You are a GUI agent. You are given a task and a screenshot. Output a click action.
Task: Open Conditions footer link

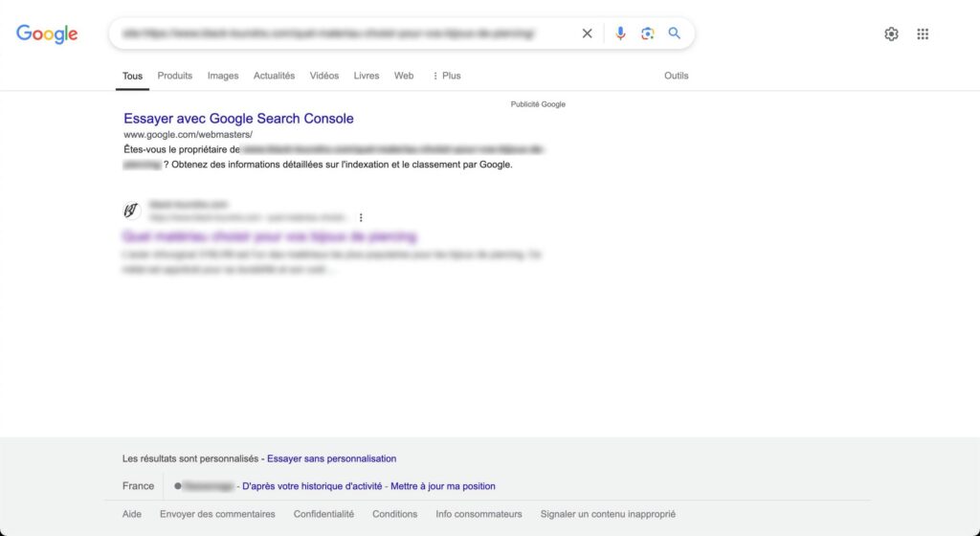point(395,514)
